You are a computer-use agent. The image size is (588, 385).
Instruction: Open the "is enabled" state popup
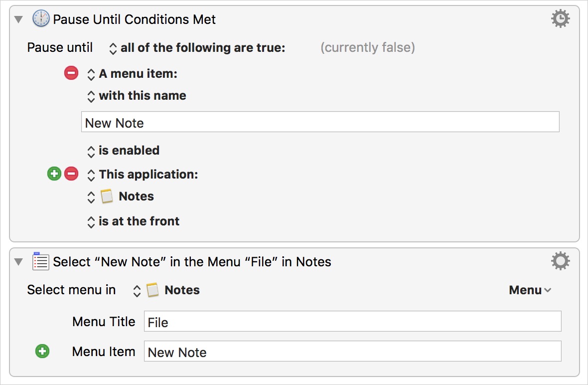coord(91,151)
